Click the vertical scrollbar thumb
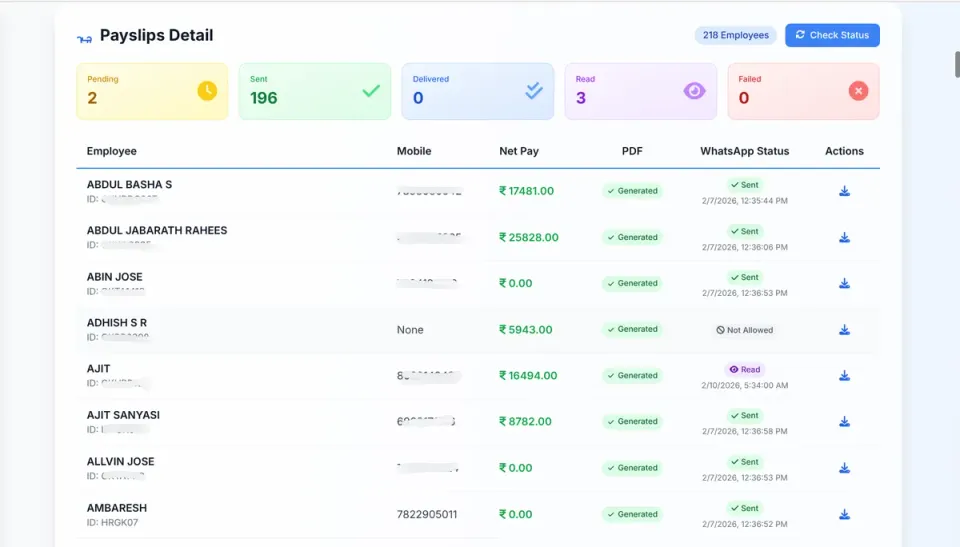The image size is (960, 547). (x=957, y=64)
